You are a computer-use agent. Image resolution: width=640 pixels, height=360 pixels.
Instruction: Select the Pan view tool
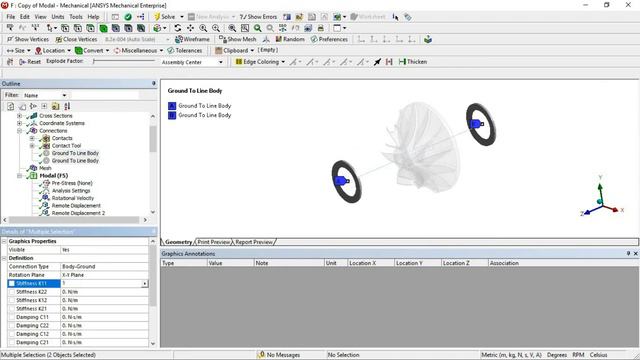click(190, 28)
